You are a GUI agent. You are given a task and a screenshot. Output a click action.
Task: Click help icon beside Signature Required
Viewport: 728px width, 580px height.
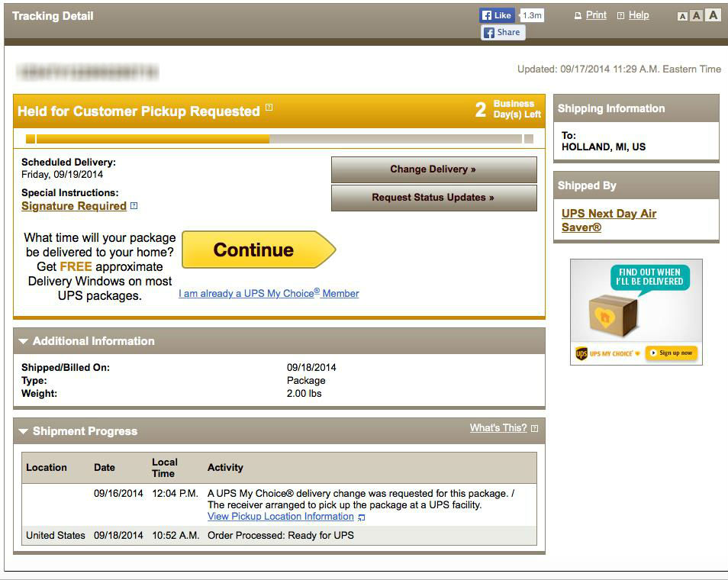[134, 206]
